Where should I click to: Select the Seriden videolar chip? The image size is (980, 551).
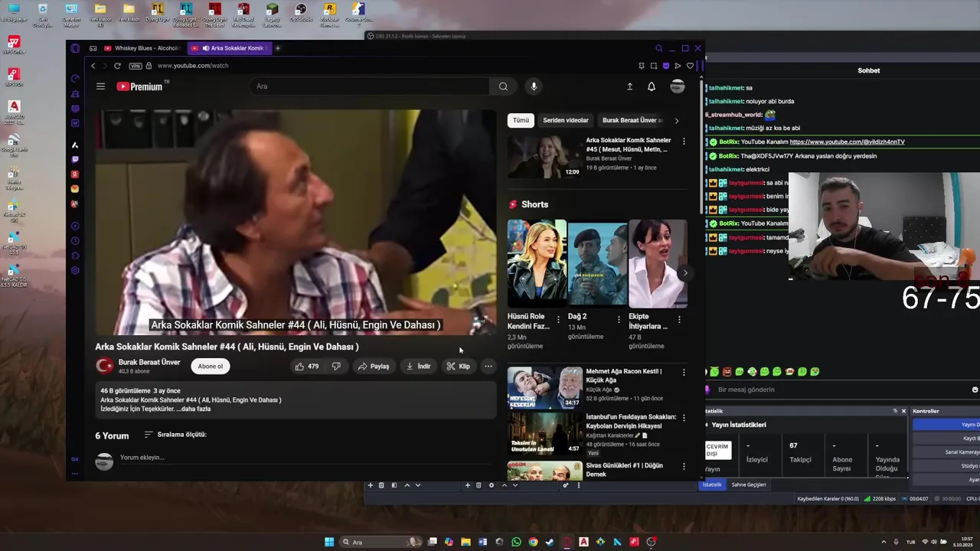pos(566,120)
